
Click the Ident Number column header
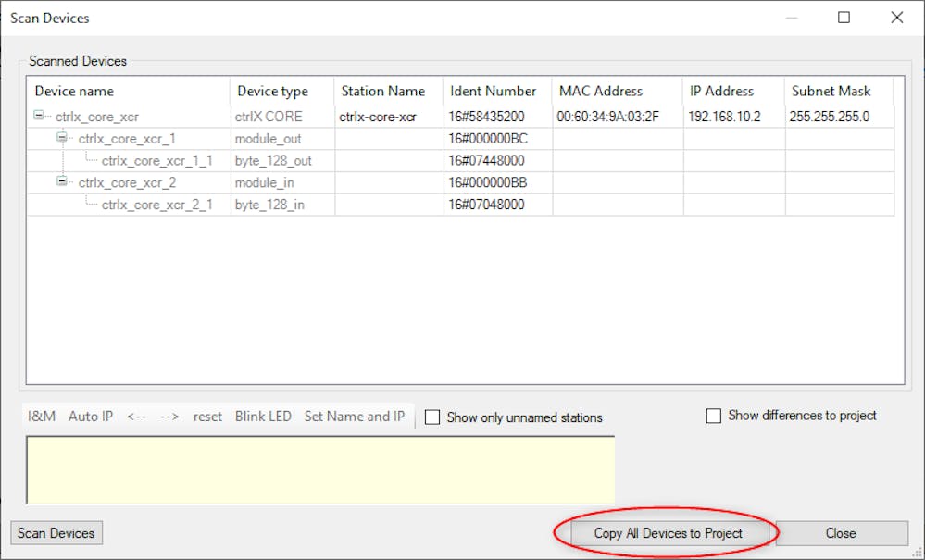pyautogui.click(x=497, y=92)
